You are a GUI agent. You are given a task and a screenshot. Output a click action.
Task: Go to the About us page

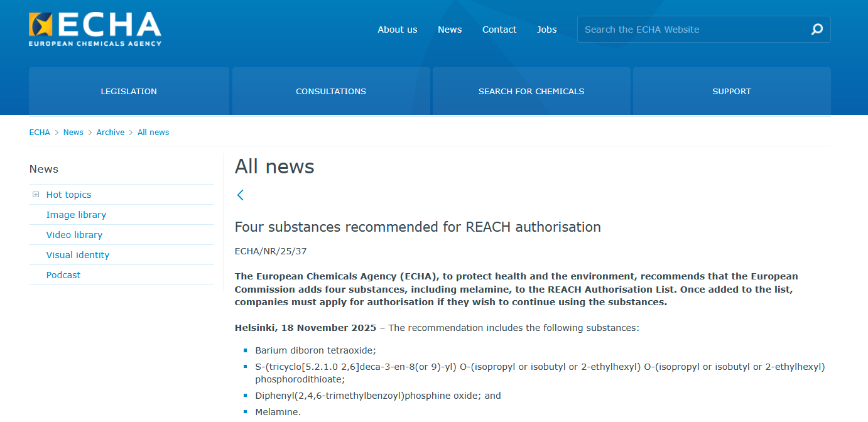tap(397, 30)
